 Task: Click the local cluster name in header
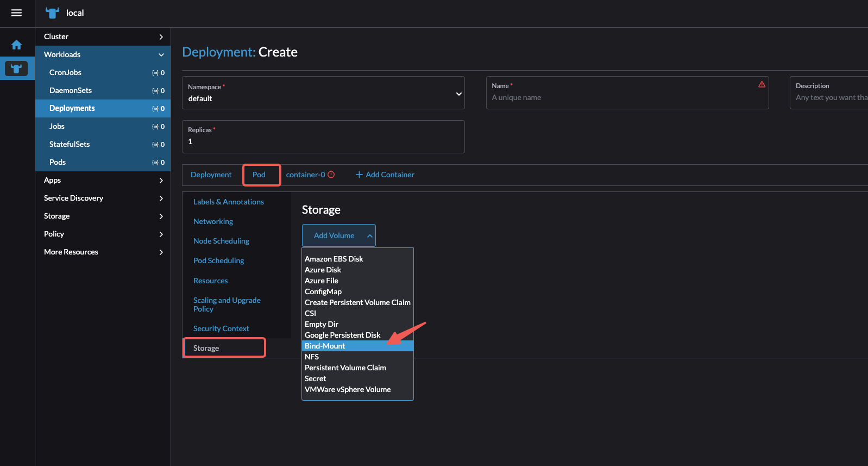click(x=75, y=13)
